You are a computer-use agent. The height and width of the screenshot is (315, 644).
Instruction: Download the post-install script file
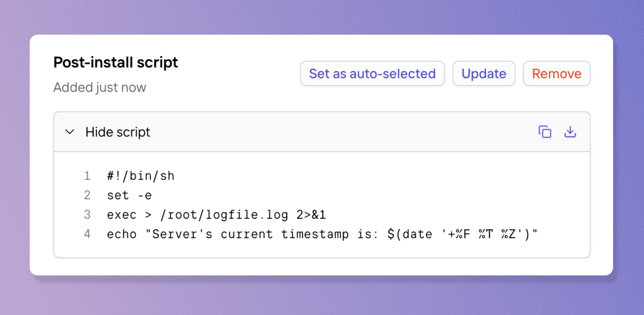pos(570,132)
